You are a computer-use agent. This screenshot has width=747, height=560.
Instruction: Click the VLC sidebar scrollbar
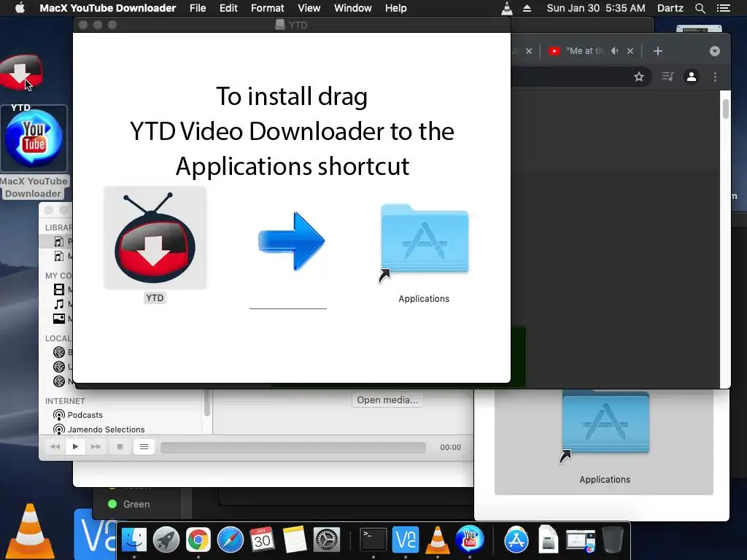[x=207, y=402]
